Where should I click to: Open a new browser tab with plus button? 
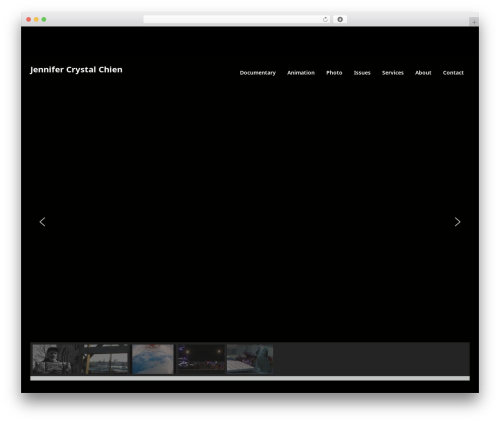(474, 22)
